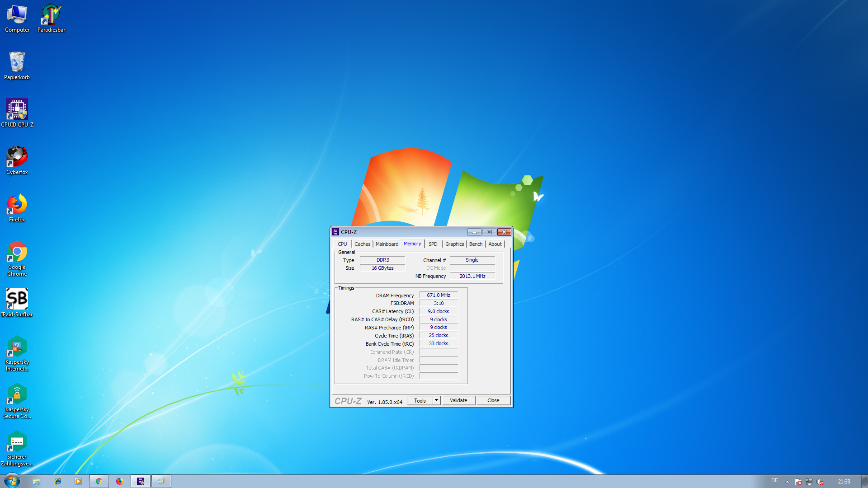Open the SPD tab
Image resolution: width=868 pixels, height=488 pixels.
point(433,244)
